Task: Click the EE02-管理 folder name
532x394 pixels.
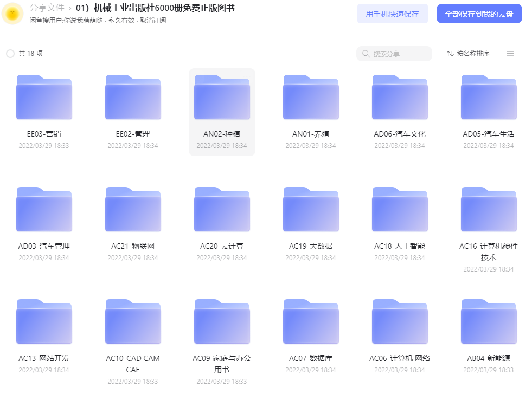Action: [133, 134]
